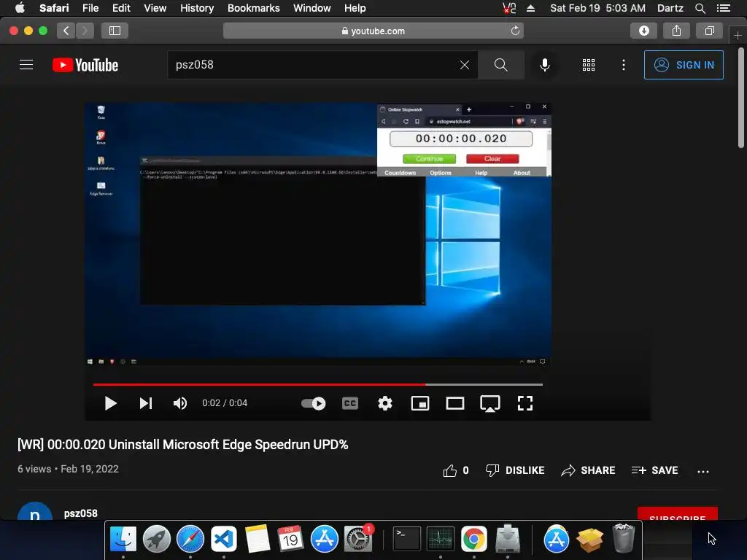Go to YouTube home via logo

[x=85, y=65]
